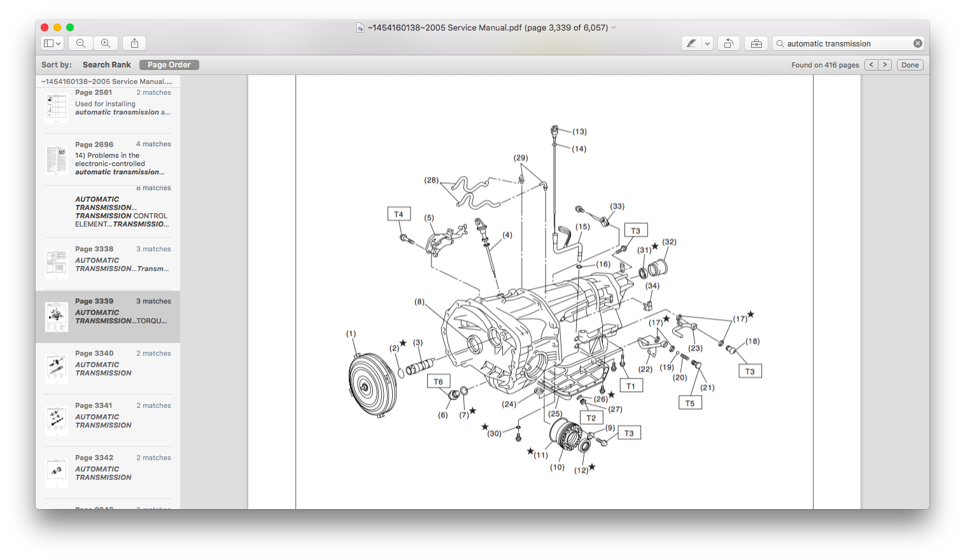
Task: Click '2 matches' text for Page 3340
Action: (153, 353)
